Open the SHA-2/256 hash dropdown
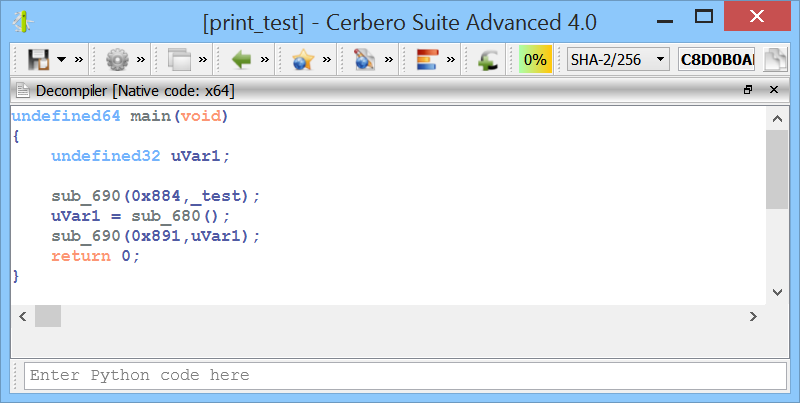This screenshot has height=403, width=800. click(x=618, y=60)
